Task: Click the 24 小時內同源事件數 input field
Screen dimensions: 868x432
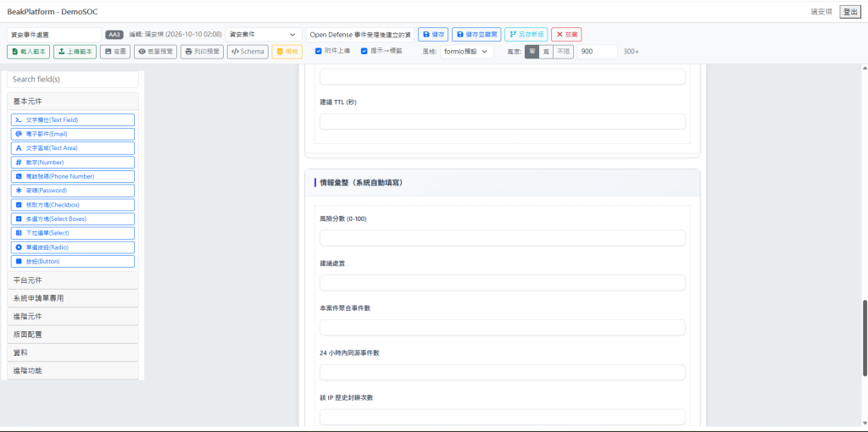Action: coord(502,372)
